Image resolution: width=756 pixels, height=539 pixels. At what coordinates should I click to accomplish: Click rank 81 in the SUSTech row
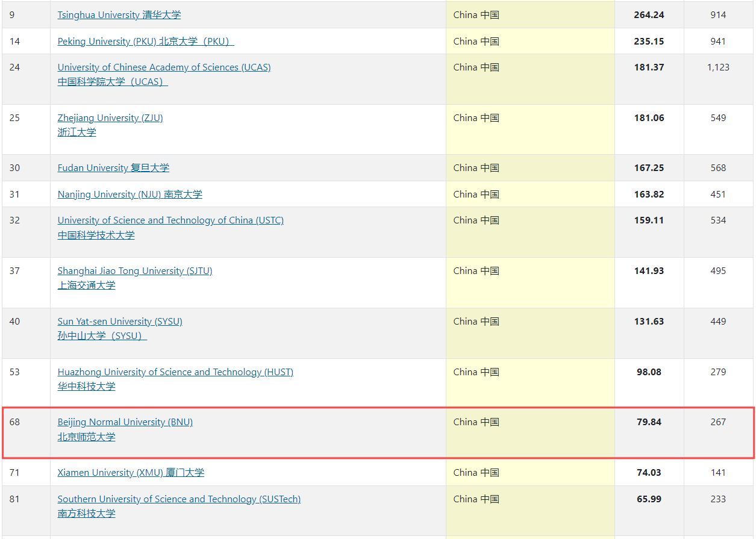pos(14,499)
